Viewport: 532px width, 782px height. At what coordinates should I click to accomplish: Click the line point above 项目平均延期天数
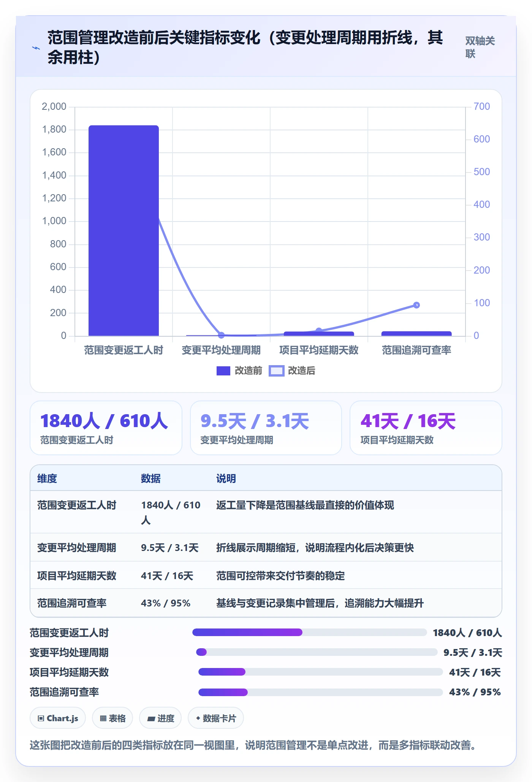(319, 331)
